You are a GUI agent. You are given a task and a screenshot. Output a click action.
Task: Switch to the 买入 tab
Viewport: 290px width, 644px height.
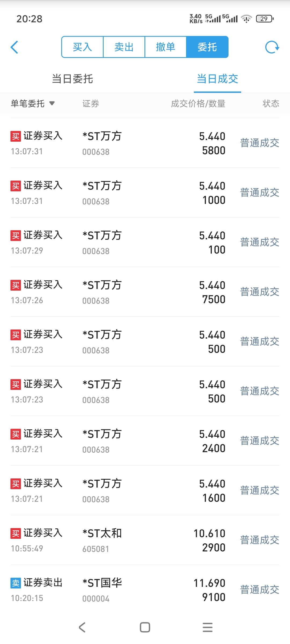pyautogui.click(x=82, y=47)
